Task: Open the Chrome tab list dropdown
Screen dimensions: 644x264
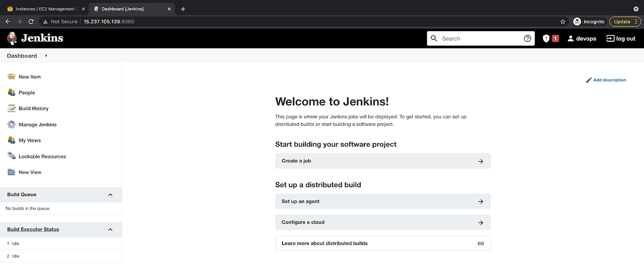Action: pos(636,9)
